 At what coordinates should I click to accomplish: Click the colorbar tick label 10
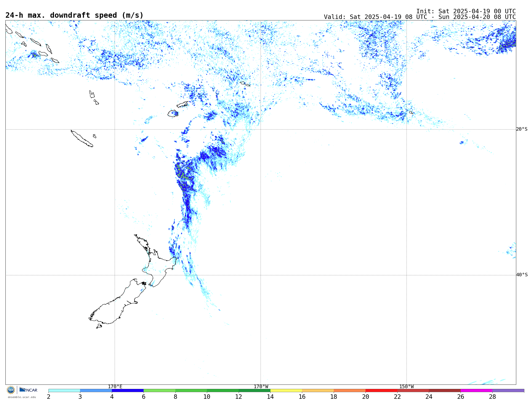[207, 397]
